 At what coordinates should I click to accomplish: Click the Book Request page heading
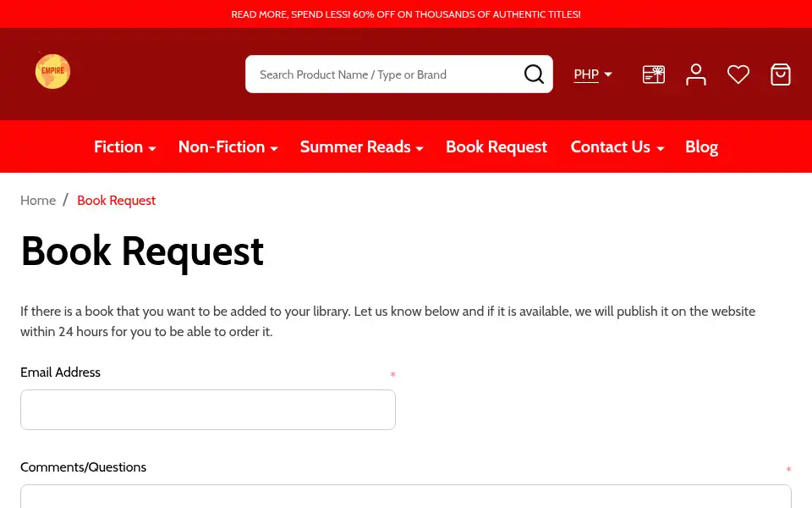pos(142,251)
